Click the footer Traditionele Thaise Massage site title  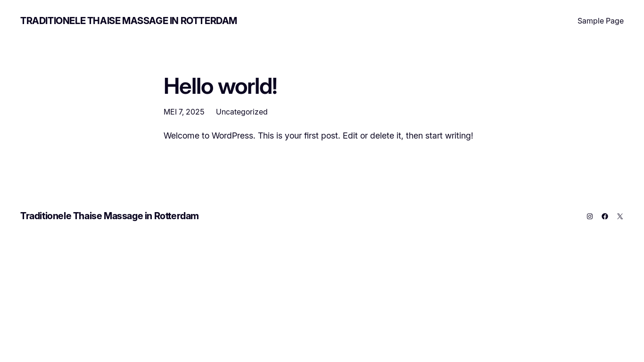(109, 216)
